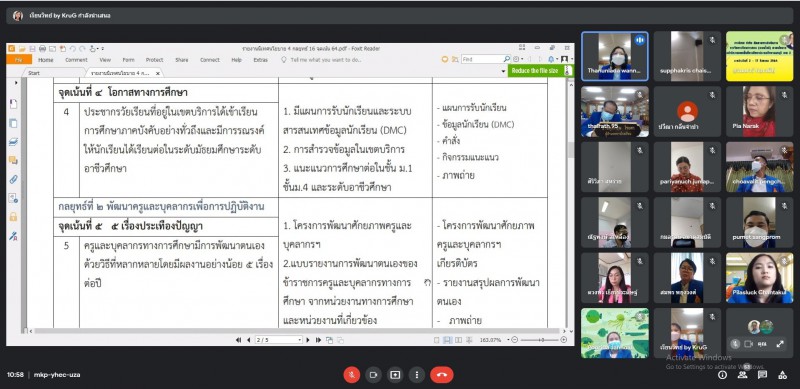This screenshot has height=389, width=800.
Task: Toggle the camera button in the call bar
Action: point(373,375)
